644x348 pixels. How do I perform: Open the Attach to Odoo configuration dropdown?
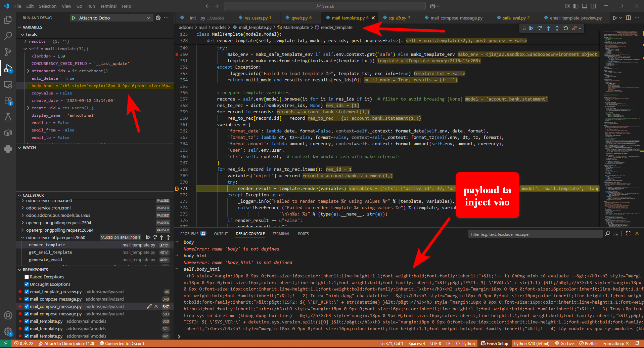coord(148,18)
